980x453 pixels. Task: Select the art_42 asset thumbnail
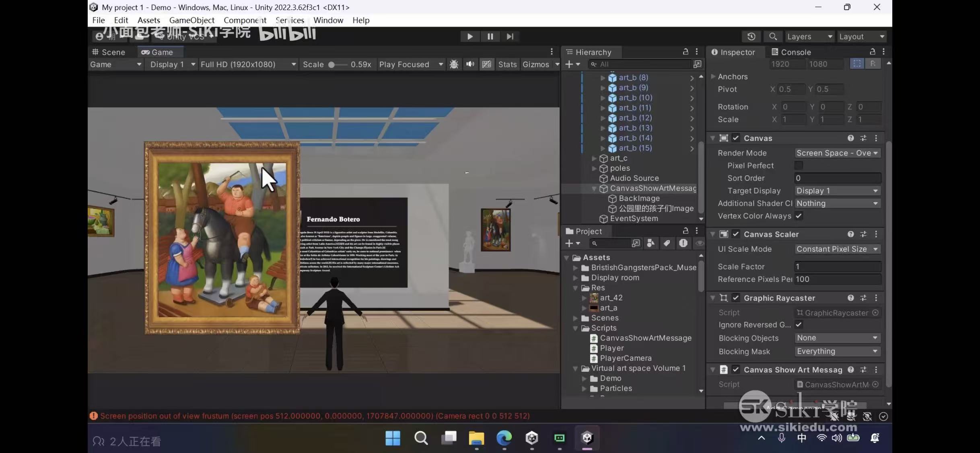point(594,298)
